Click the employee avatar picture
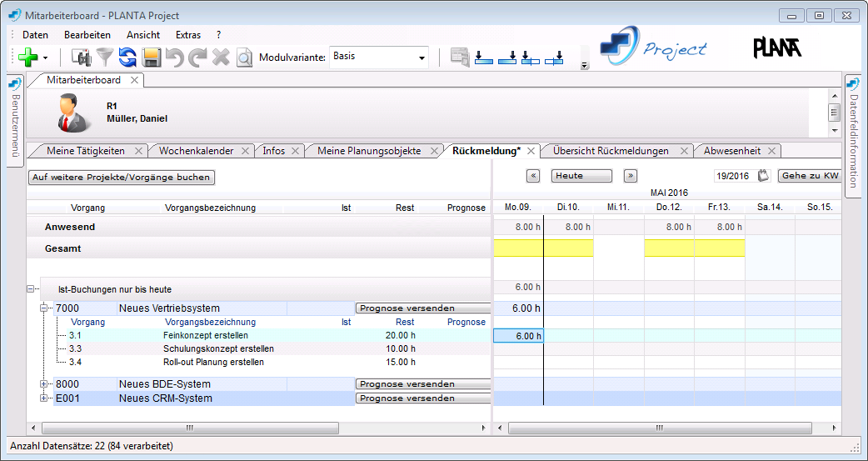Screen dimensions: 868x461 [76, 113]
